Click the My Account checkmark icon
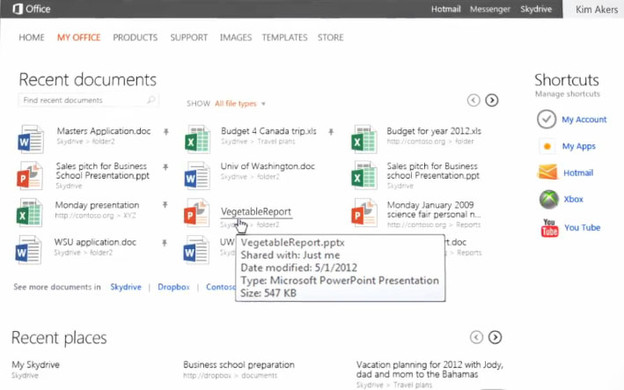This screenshot has width=624, height=390. (546, 119)
